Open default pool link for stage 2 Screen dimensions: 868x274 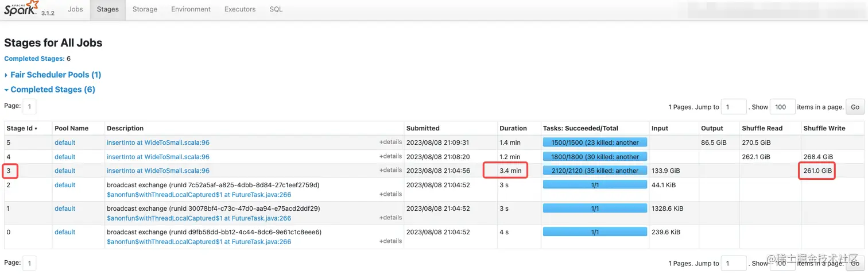65,185
